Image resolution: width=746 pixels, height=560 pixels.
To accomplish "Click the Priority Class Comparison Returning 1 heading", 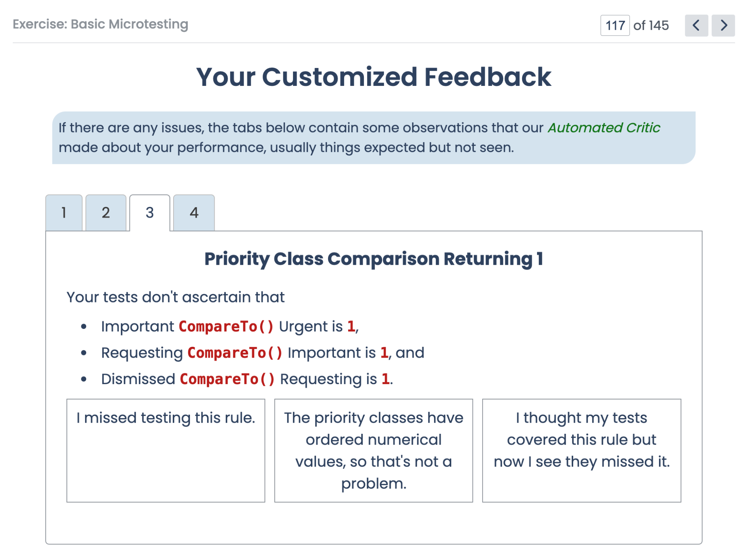I will click(x=374, y=259).
